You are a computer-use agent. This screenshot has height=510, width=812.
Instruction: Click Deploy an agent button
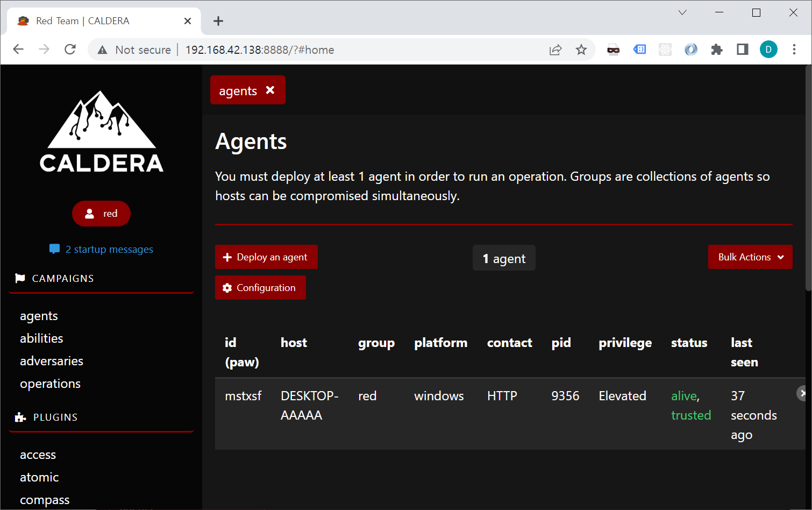point(266,257)
